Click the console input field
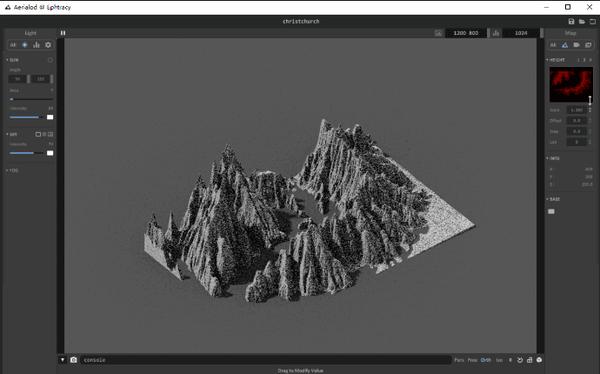The image size is (600, 374). click(x=266, y=360)
